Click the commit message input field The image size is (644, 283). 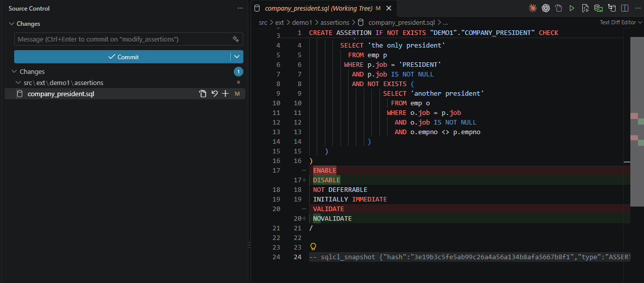(122, 39)
